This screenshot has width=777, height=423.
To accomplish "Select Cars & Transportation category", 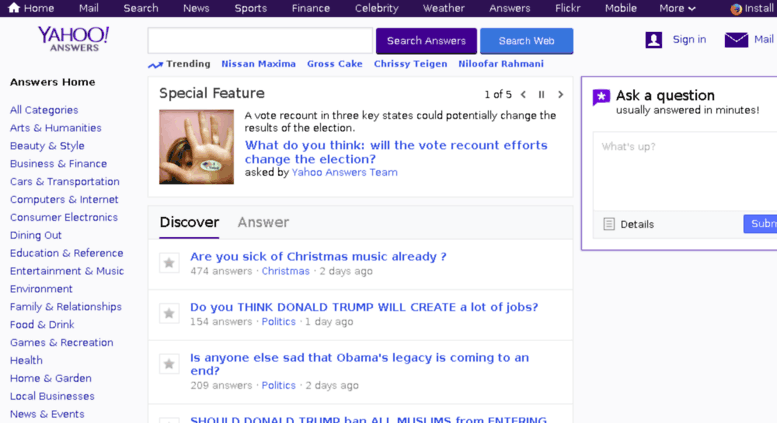I will (x=64, y=181).
